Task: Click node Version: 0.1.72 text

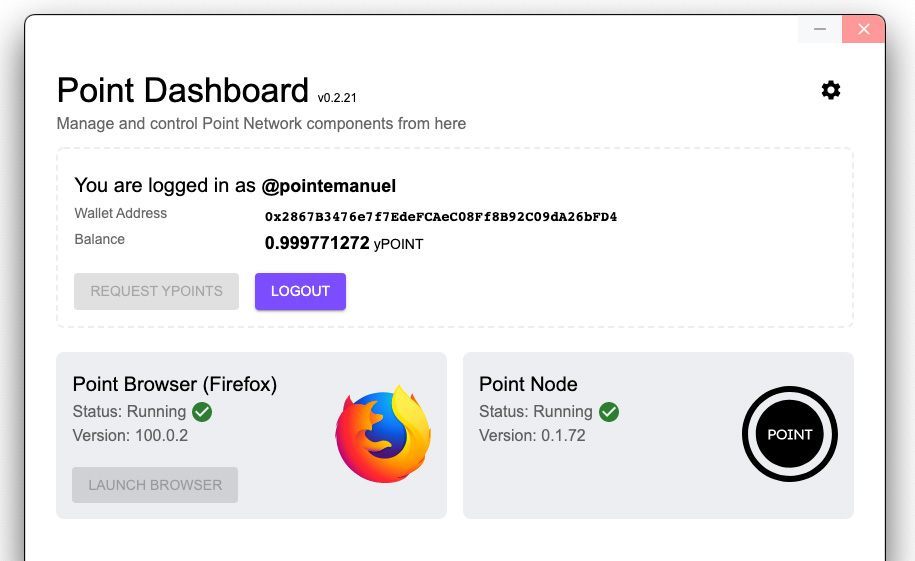Action: tap(532, 436)
